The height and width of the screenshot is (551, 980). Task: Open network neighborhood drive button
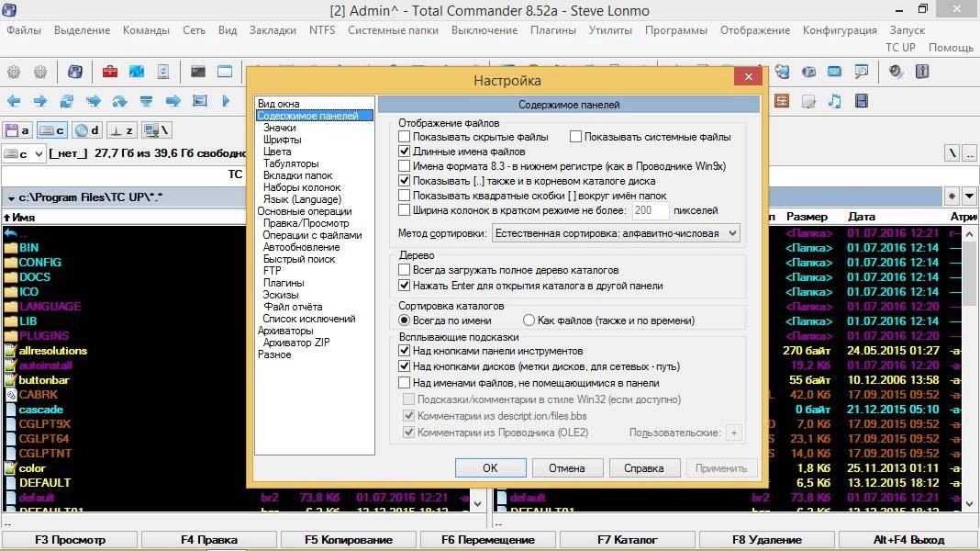[x=156, y=130]
